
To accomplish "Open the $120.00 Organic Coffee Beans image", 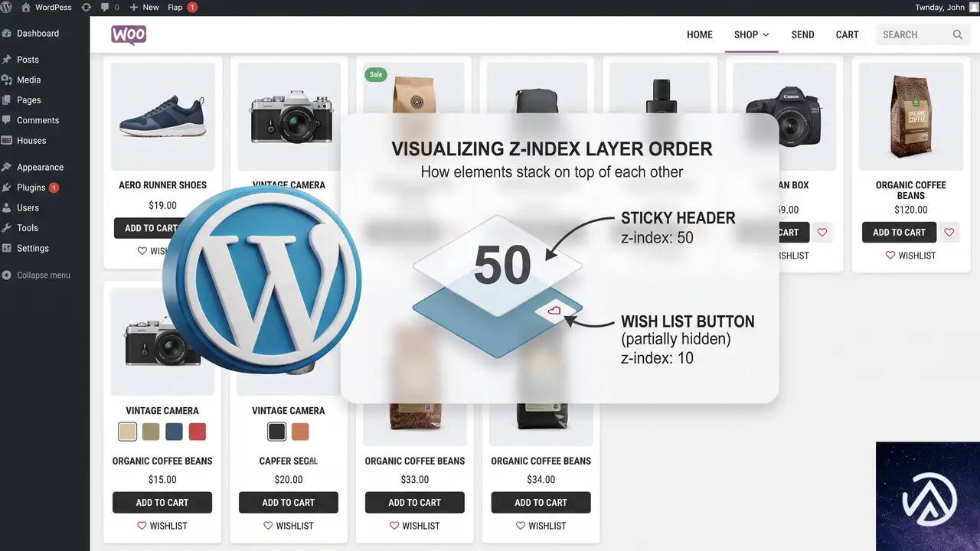I will pyautogui.click(x=911, y=116).
